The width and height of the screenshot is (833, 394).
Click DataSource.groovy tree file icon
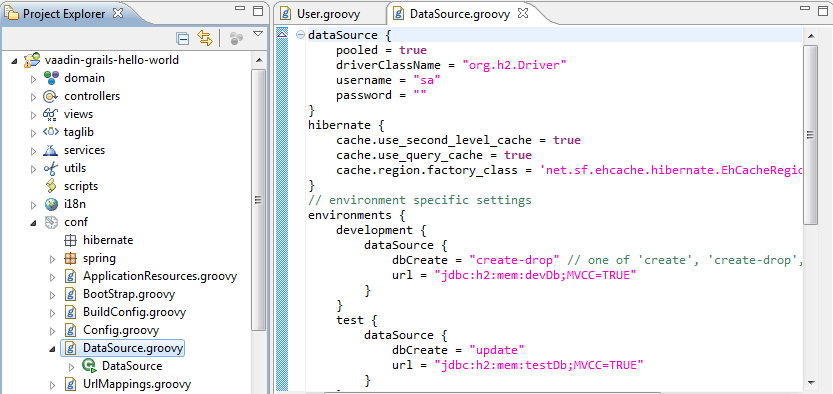point(70,348)
